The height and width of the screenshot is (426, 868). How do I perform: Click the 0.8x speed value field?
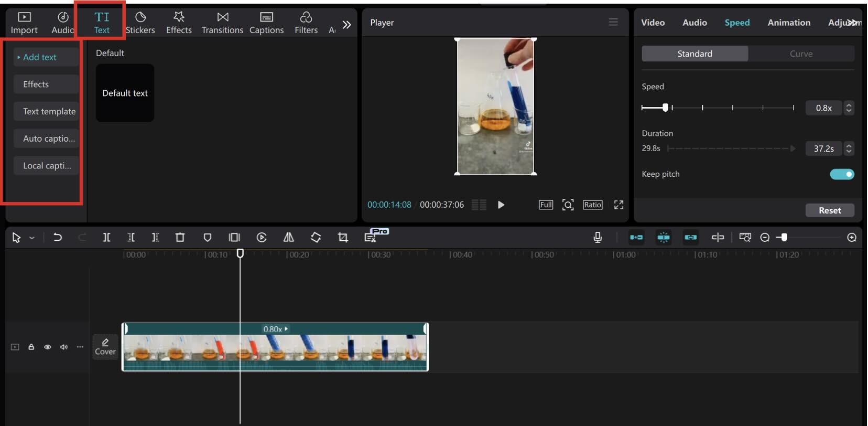pos(823,108)
